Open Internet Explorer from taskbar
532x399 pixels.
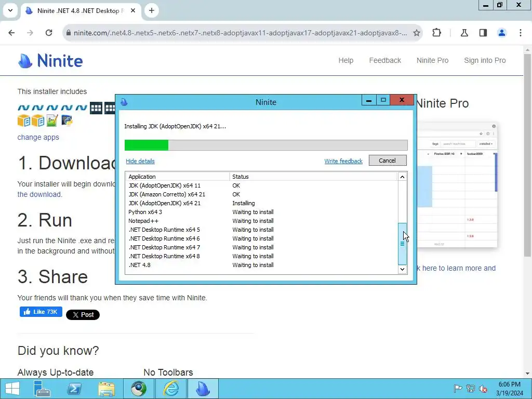tap(171, 389)
